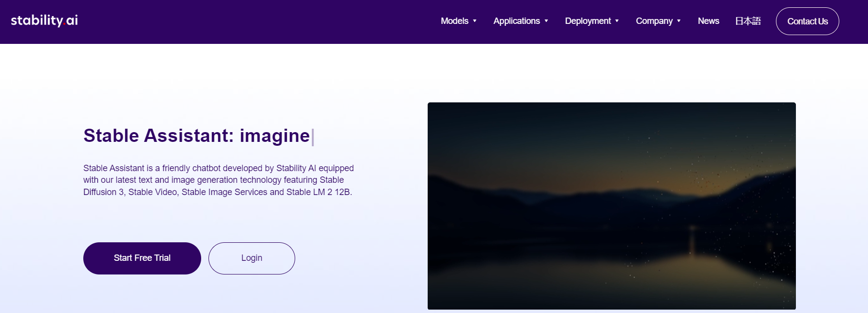
Task: Expand the Models dropdown arrow
Action: click(474, 21)
